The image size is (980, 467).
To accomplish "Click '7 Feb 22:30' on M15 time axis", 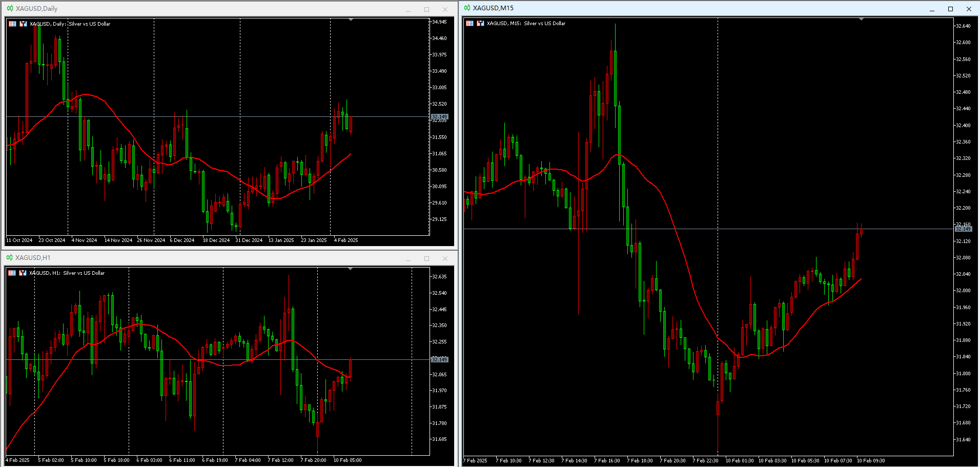I will coord(705,460).
